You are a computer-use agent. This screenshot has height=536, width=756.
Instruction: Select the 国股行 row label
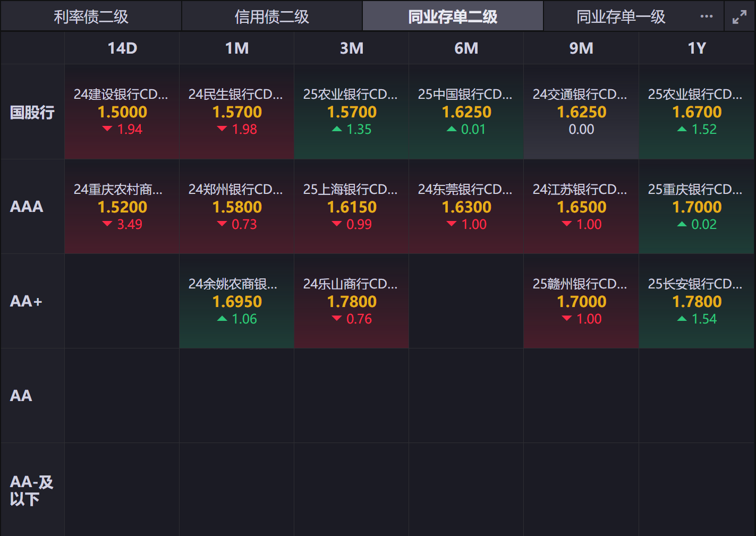pyautogui.click(x=32, y=112)
